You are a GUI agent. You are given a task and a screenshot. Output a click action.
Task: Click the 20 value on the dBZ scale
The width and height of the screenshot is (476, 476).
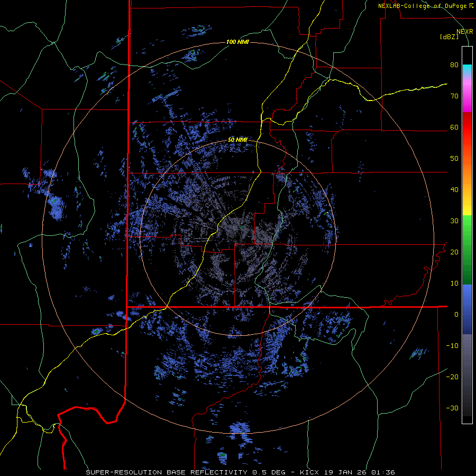click(x=454, y=252)
